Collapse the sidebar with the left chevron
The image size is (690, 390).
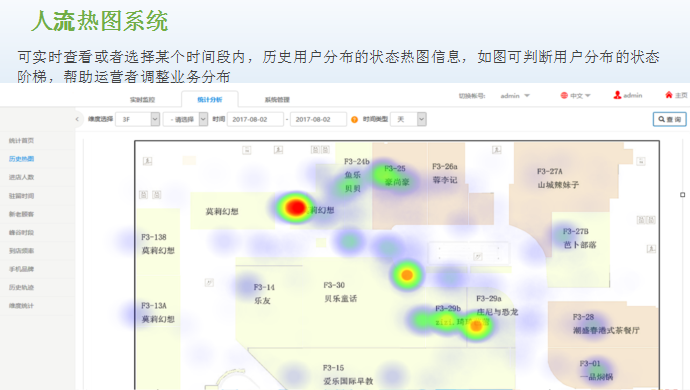[77, 119]
